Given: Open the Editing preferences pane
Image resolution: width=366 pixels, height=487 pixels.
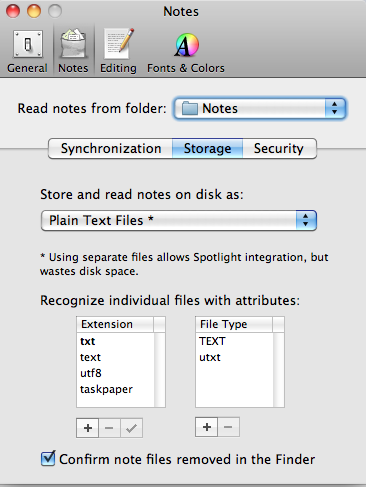Looking at the screenshot, I should pos(118,51).
